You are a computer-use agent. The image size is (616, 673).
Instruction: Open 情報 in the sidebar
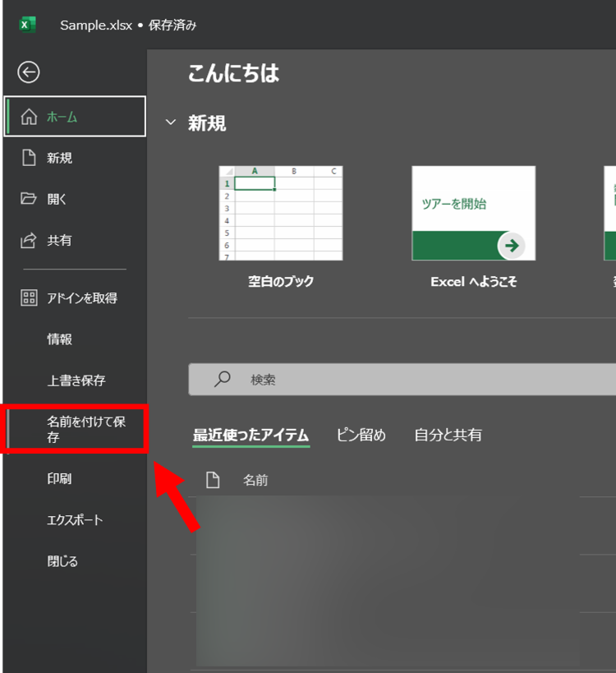tap(75, 339)
